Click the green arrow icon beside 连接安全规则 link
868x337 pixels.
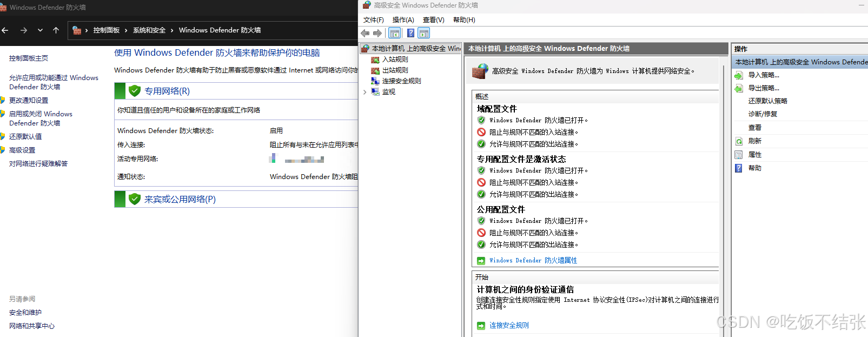click(481, 326)
